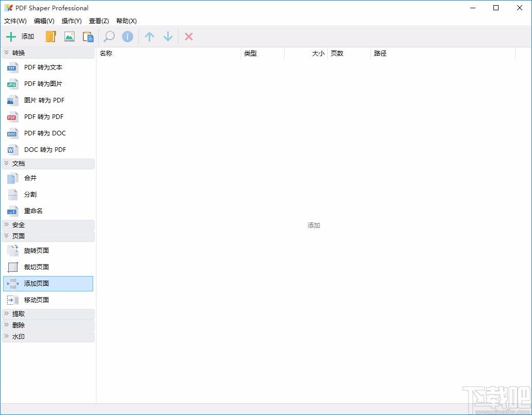This screenshot has height=415, width=532.
Task: Select the 裁切页面 tool
Action: [36, 267]
